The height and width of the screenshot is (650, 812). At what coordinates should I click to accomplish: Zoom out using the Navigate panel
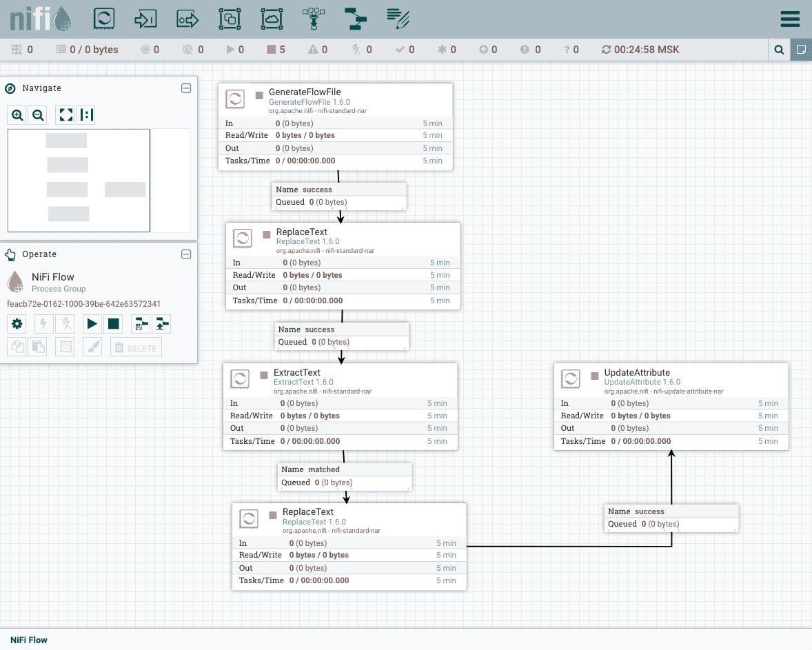[x=38, y=115]
